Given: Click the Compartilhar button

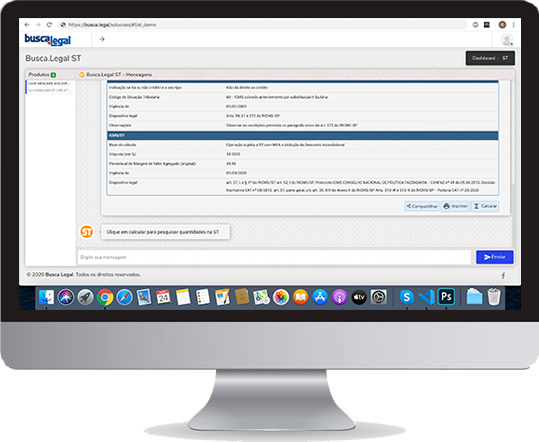Looking at the screenshot, I should pyautogui.click(x=422, y=206).
